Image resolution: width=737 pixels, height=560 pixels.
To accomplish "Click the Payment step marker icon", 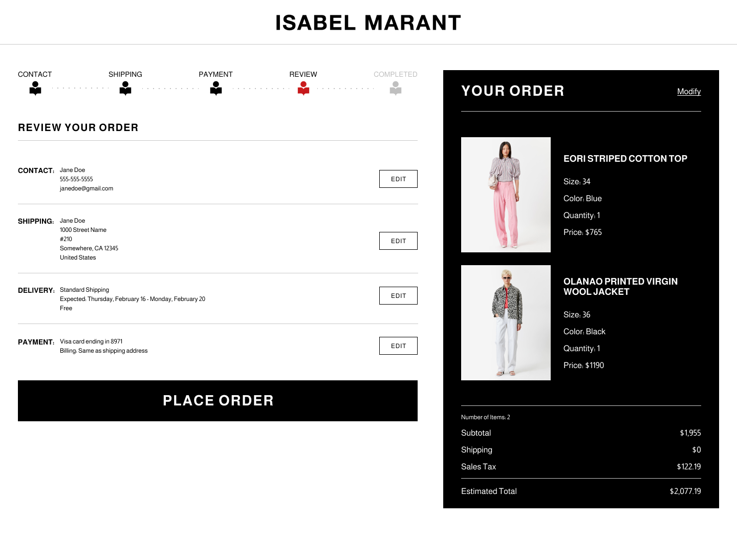I will click(216, 89).
